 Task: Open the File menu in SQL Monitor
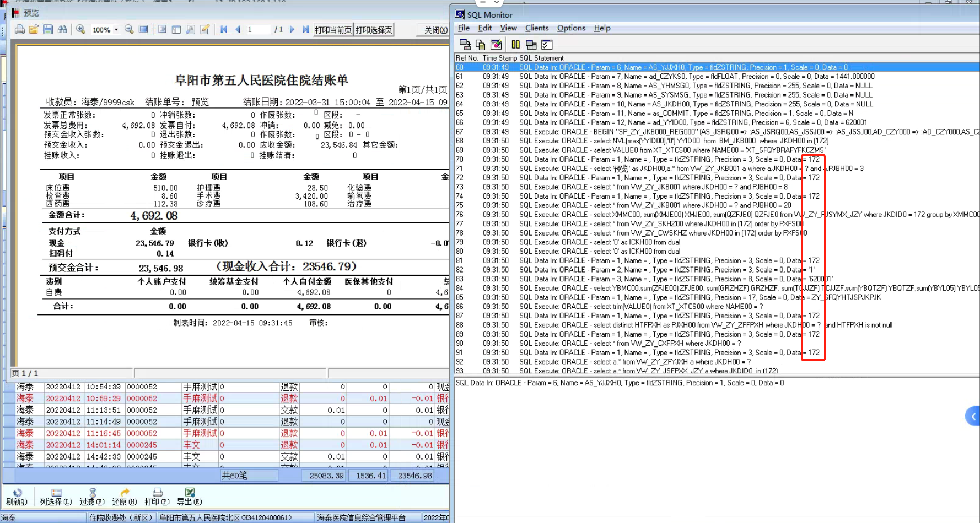click(464, 28)
